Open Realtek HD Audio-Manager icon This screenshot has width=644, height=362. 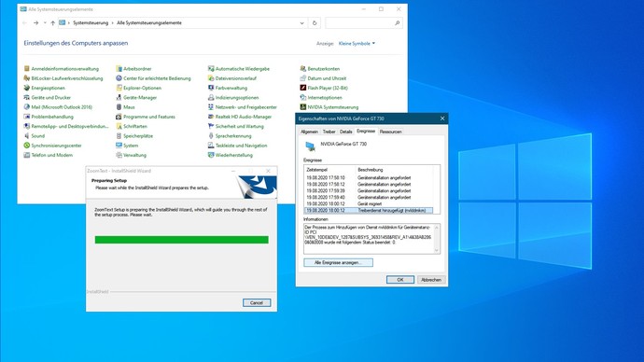tap(211, 117)
